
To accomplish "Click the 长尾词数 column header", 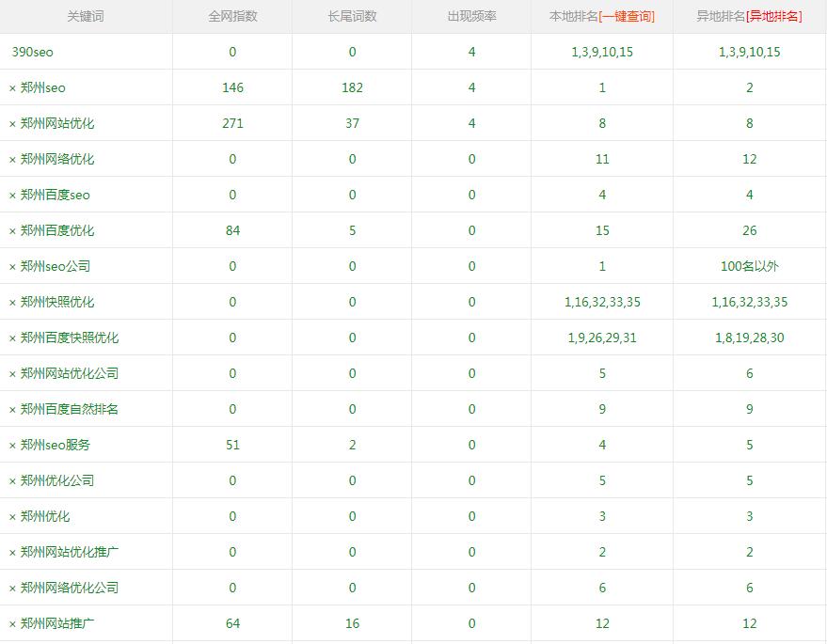I will (352, 17).
